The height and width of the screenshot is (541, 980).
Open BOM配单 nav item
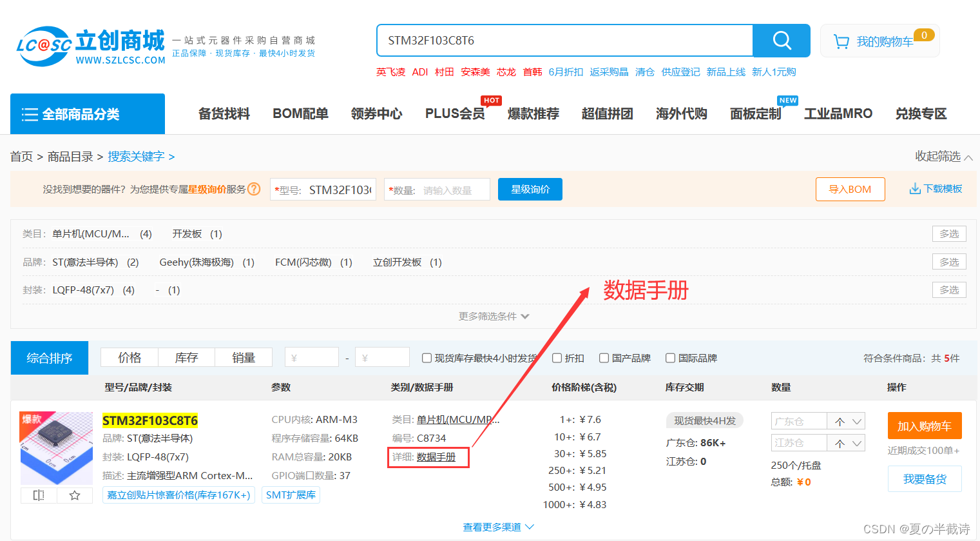tap(300, 113)
